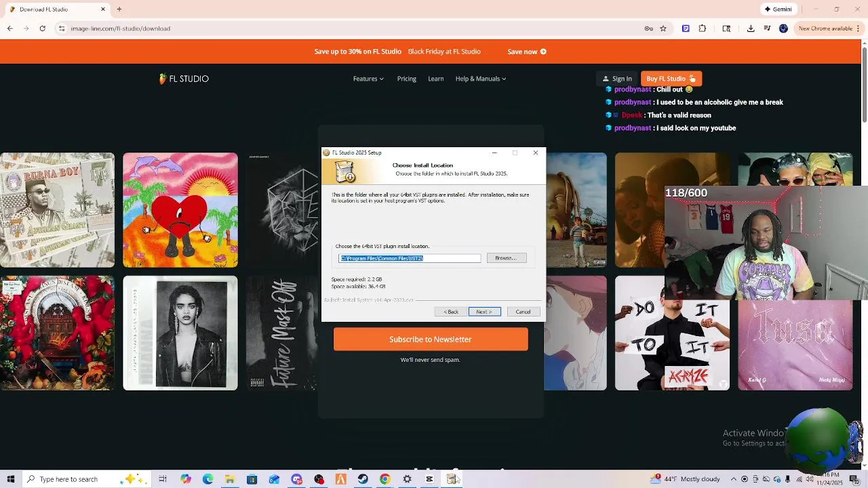Click the address bar URL
Screen dimensions: 868x488
click(x=120, y=28)
